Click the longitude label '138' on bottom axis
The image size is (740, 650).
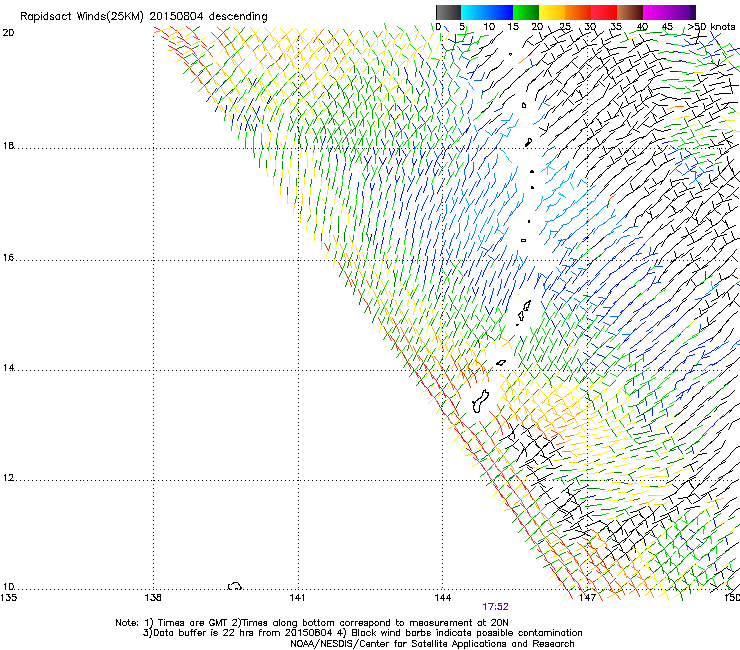(153, 598)
